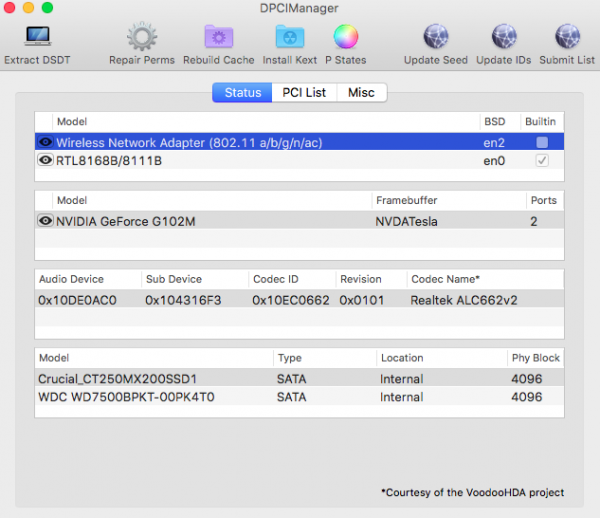Click eye icon beside RTL8168B/8111B

click(x=45, y=160)
